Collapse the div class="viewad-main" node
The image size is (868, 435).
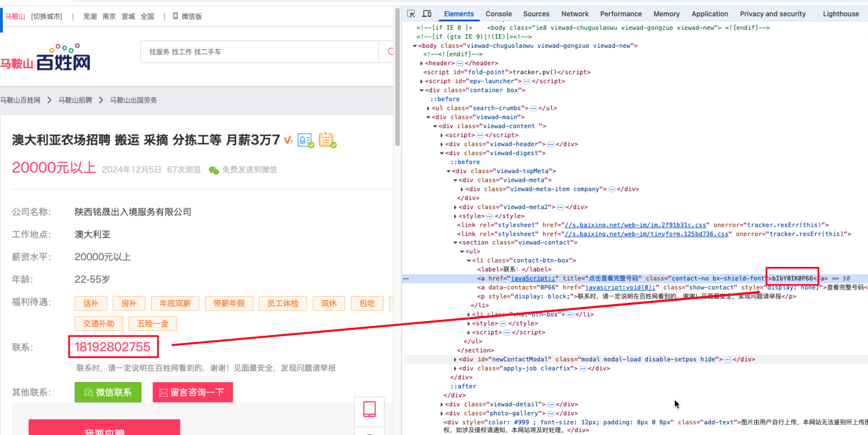428,117
